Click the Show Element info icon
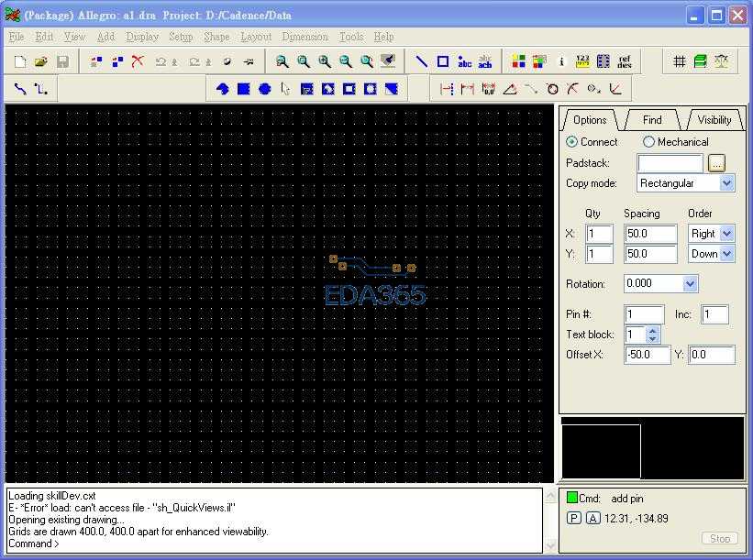753x560 pixels. pos(561,61)
